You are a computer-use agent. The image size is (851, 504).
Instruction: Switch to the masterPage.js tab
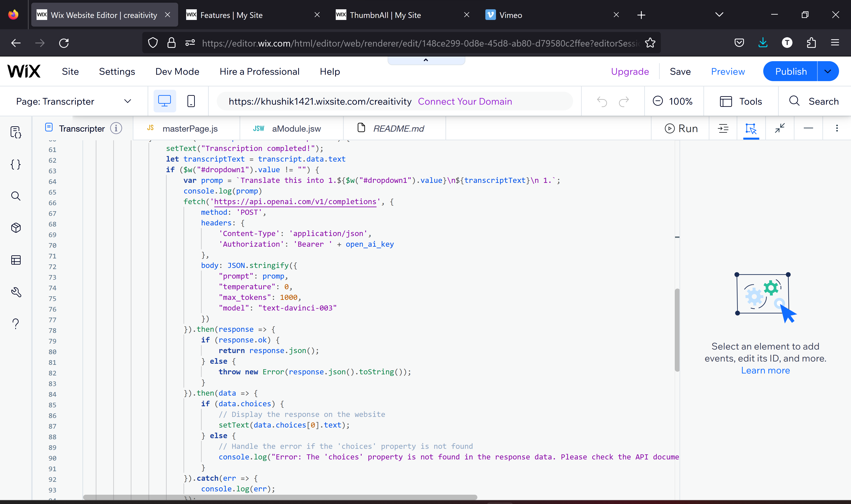[x=189, y=129]
